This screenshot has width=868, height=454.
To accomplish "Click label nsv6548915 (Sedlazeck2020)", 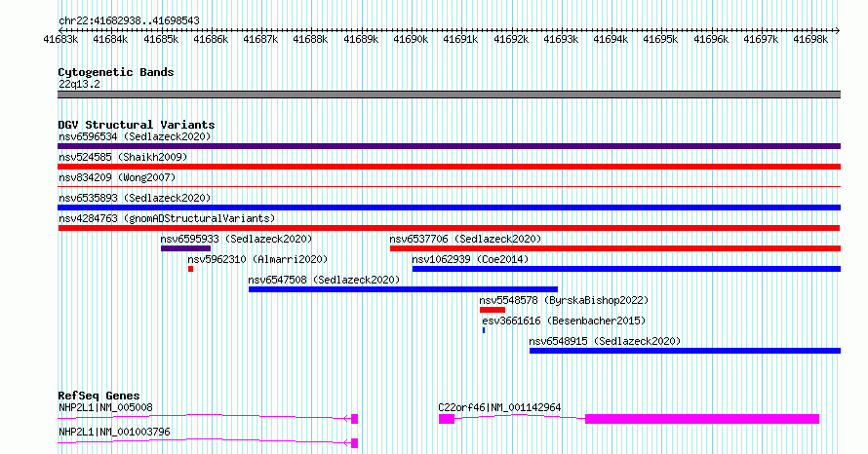I will point(605,341).
